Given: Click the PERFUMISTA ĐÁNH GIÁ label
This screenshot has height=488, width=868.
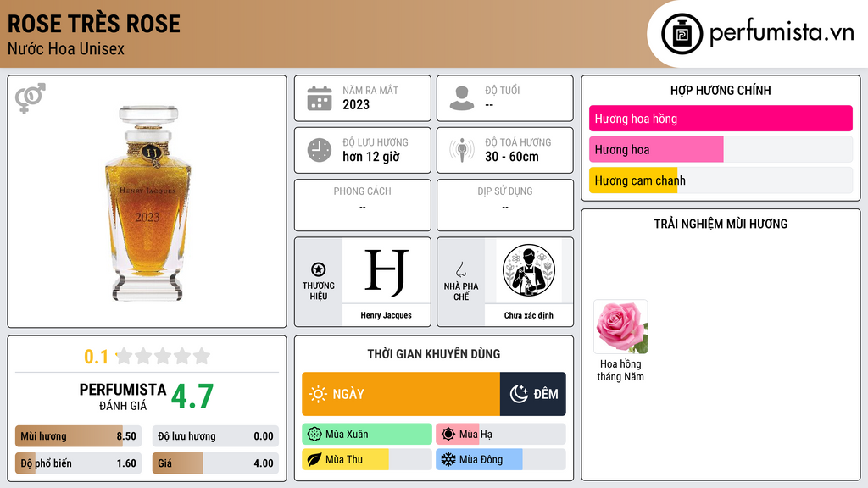Looking at the screenshot, I should click(123, 396).
